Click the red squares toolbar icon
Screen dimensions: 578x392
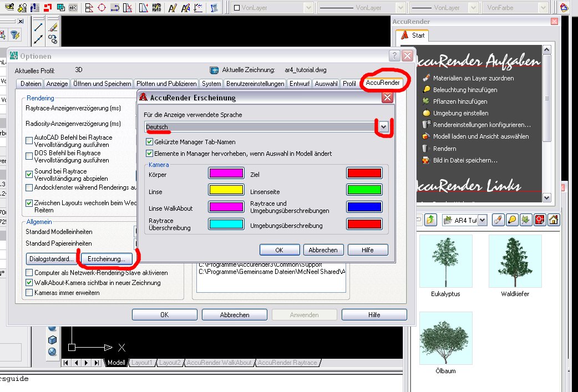coord(48,7)
